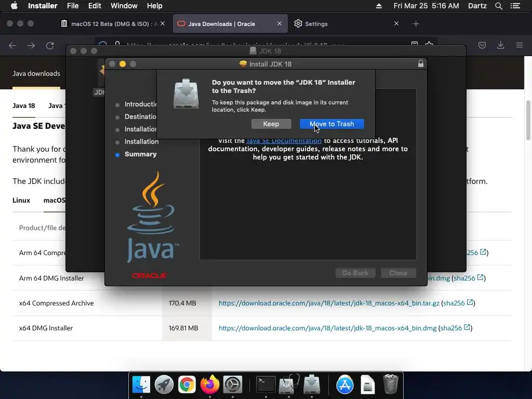Open App Store from the dock

[x=345, y=385]
